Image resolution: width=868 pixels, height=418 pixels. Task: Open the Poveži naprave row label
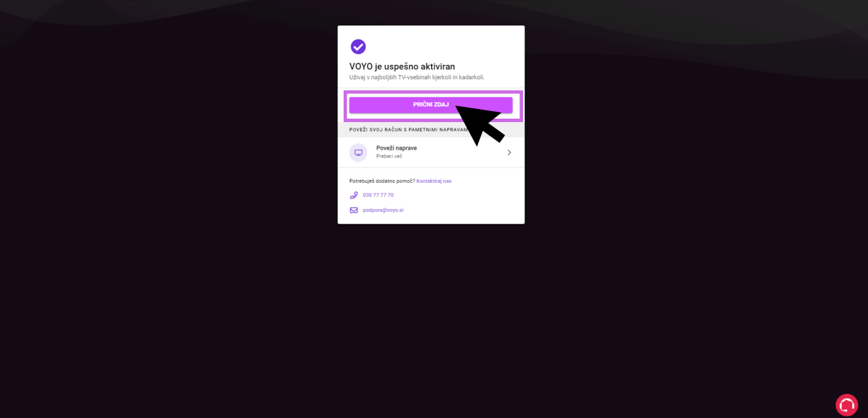coord(396,148)
